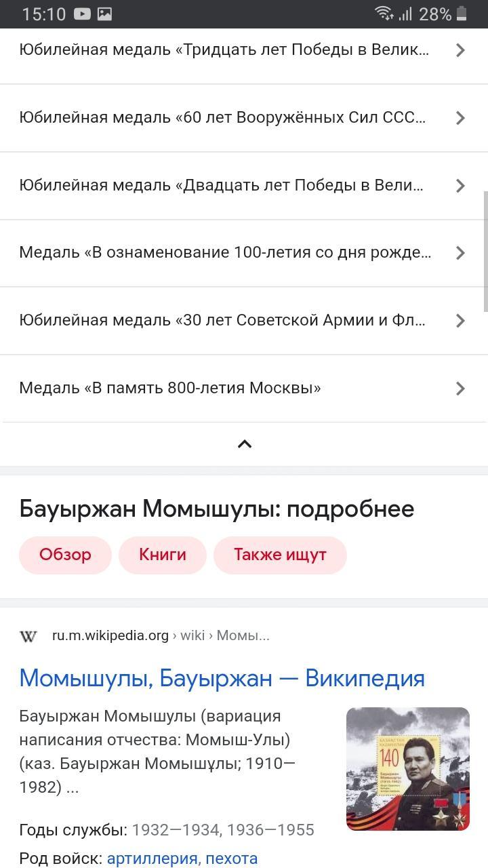The image size is (488, 868).
Task: Open chevron for «60 лет Вооружённых Сил» medal
Action: 460,118
